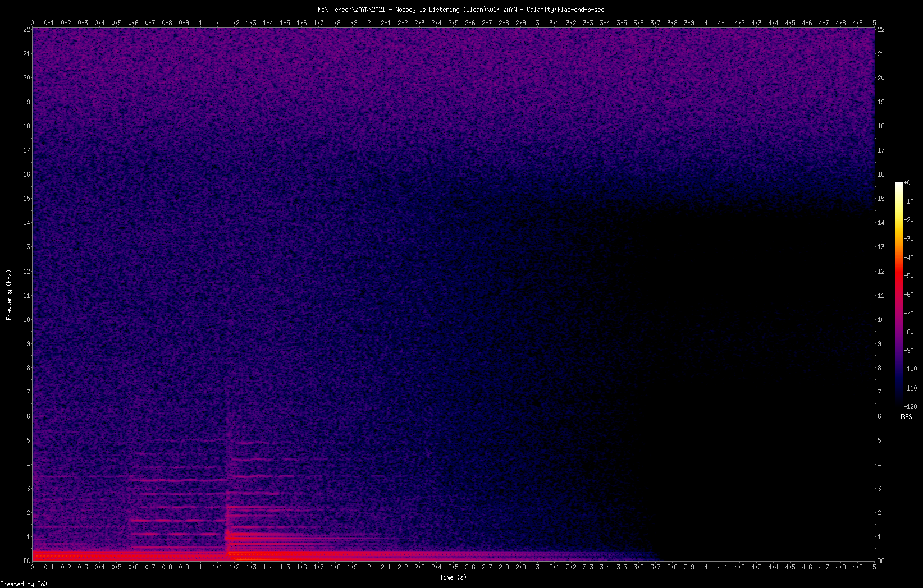The width and height of the screenshot is (923, 588).
Task: Select the "Frequency (kHz)" axis label
Action: (9, 295)
